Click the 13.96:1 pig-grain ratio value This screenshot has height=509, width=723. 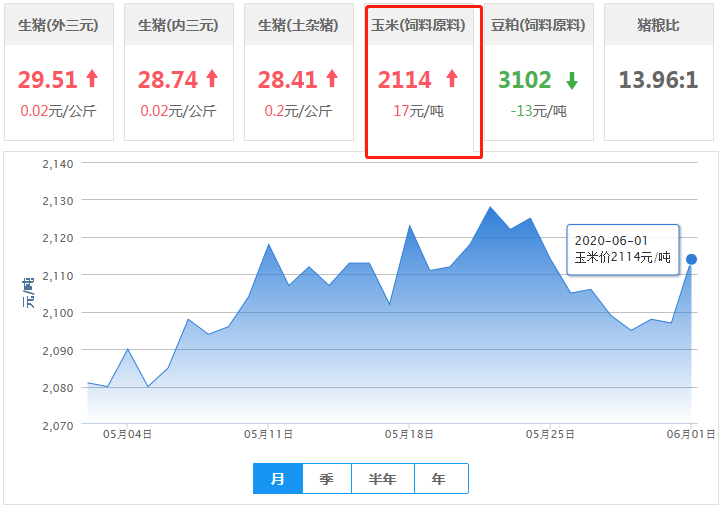pos(657,80)
